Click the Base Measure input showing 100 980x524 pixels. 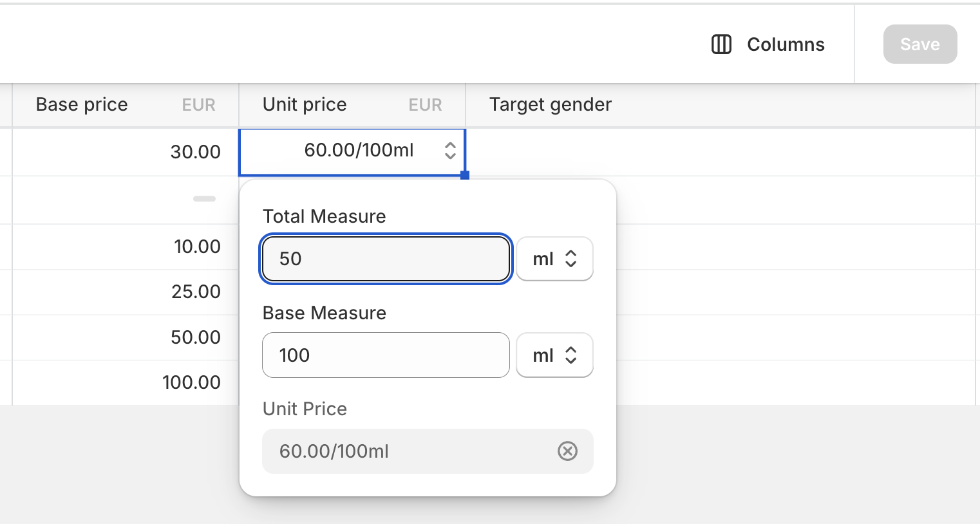[385, 355]
